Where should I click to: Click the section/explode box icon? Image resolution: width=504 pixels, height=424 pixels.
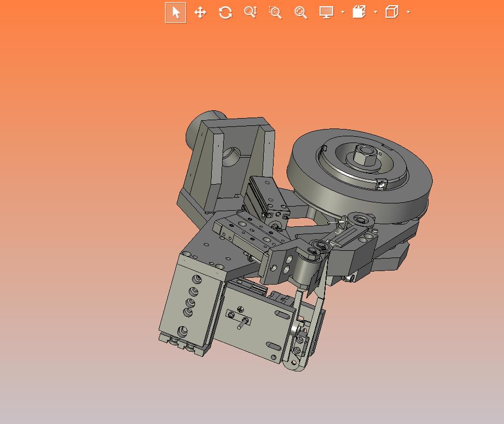point(359,12)
